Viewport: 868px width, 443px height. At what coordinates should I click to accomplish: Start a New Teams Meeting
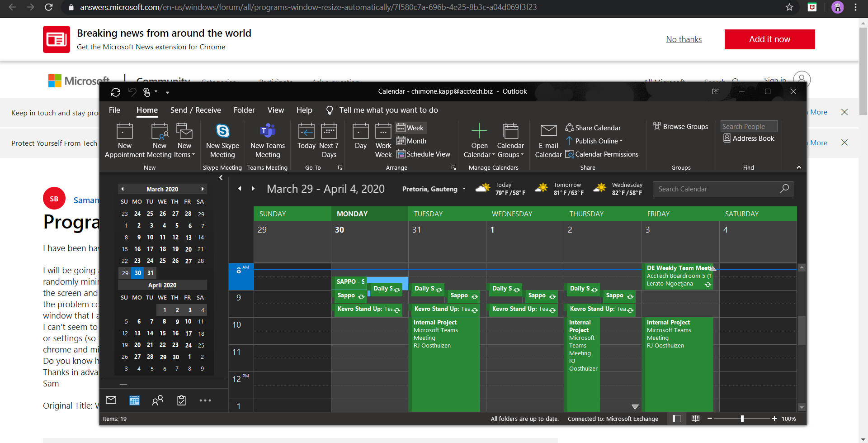tap(268, 141)
